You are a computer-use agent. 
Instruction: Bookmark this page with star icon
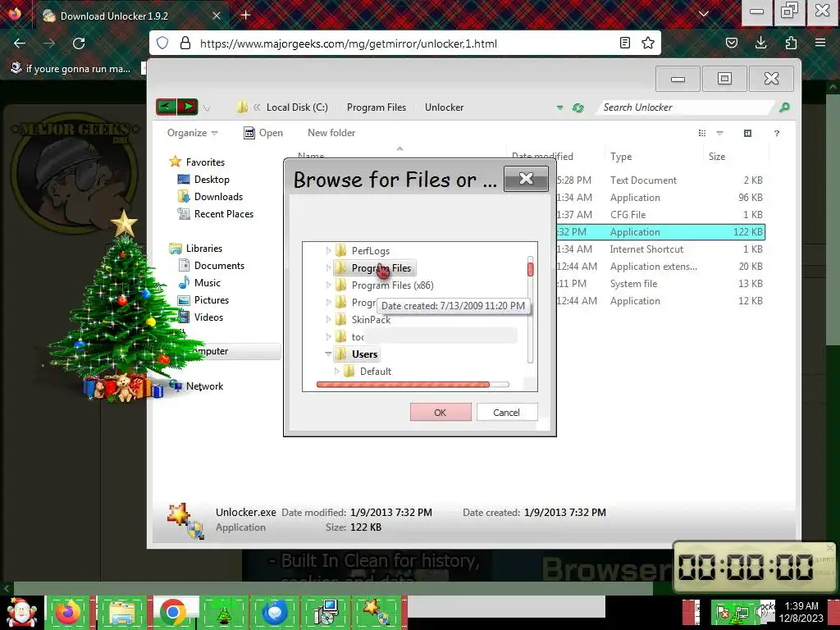(x=648, y=43)
